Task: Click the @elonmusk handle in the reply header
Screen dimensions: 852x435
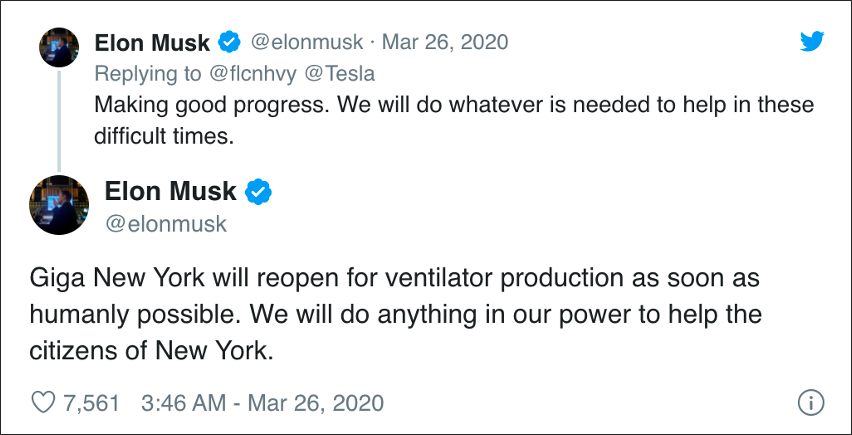Action: (x=305, y=42)
